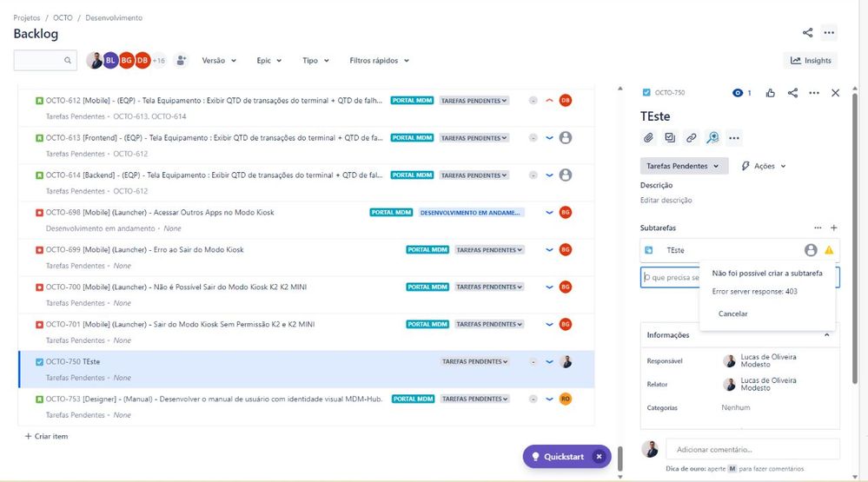Click unassigned avatar on OCTO-613
This screenshot has height=482, width=868.
pos(565,138)
